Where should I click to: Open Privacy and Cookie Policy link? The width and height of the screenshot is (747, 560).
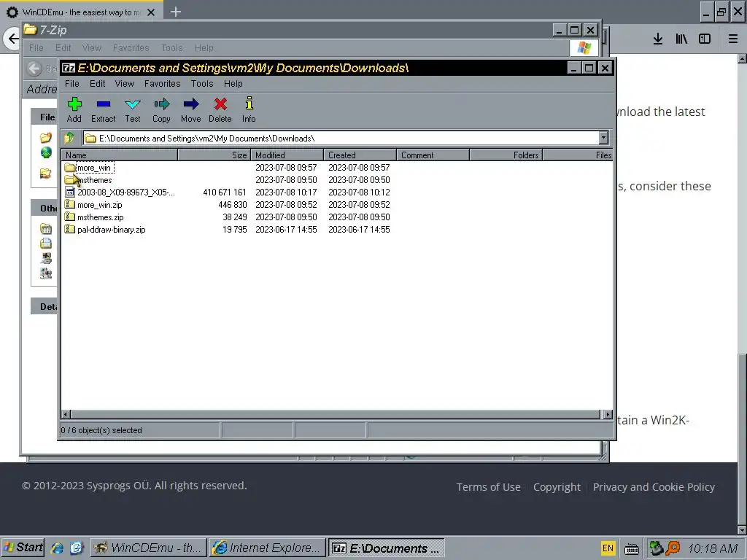(654, 487)
